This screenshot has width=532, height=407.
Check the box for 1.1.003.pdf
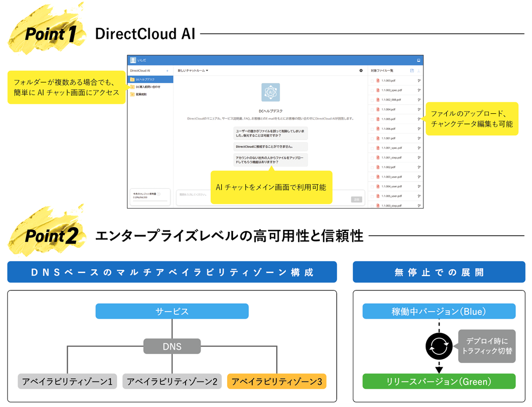(372, 81)
